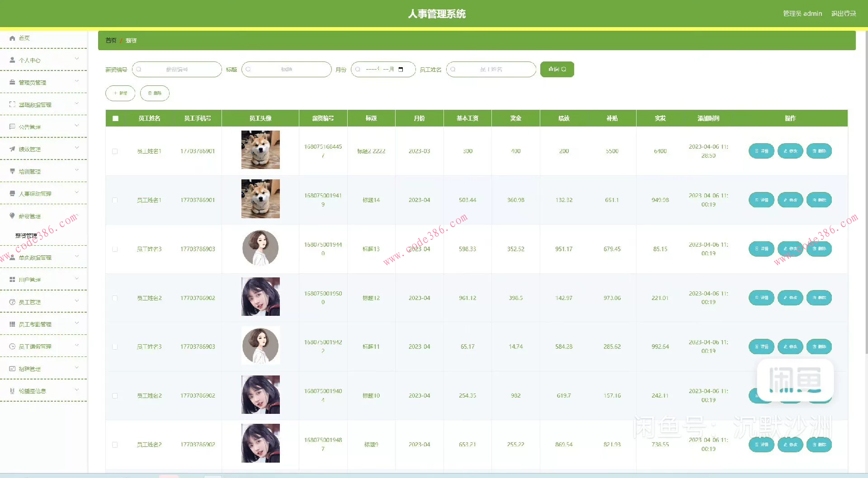The width and height of the screenshot is (868, 478).
Task: Check the 标题11 row checkbox
Action: coord(115,347)
